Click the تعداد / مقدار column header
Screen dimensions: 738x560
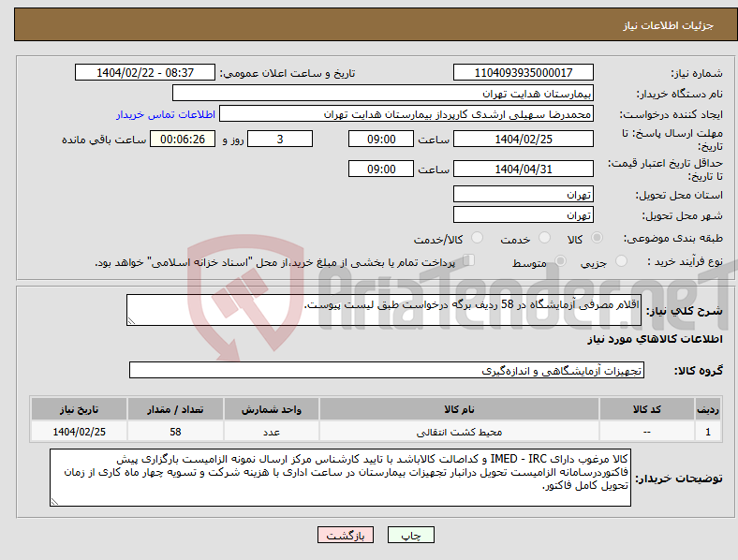[x=175, y=409]
